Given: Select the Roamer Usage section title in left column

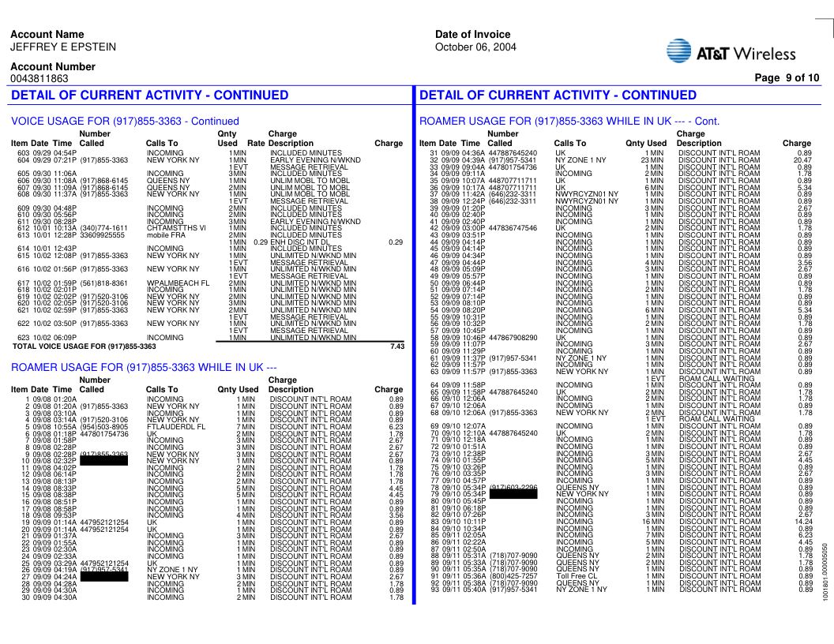Looking at the screenshot, I should (144, 367).
